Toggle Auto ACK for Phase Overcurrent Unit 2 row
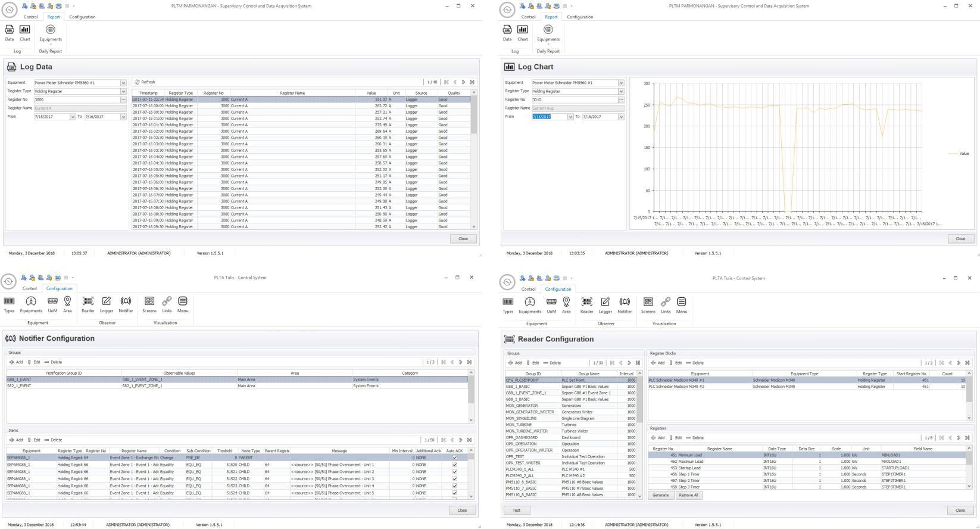This screenshot has height=529, width=980. [x=455, y=472]
